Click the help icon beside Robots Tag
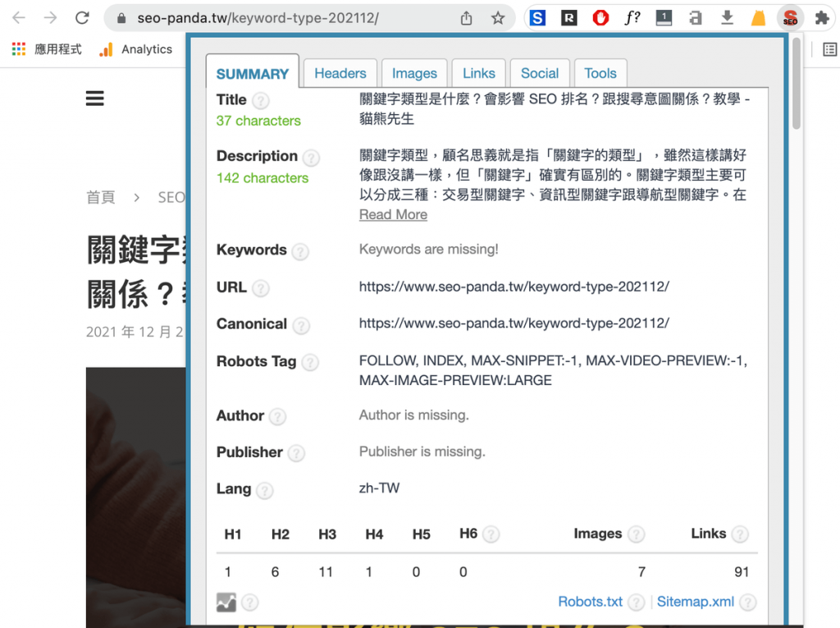Screen dimensions: 840x628 click(310, 362)
